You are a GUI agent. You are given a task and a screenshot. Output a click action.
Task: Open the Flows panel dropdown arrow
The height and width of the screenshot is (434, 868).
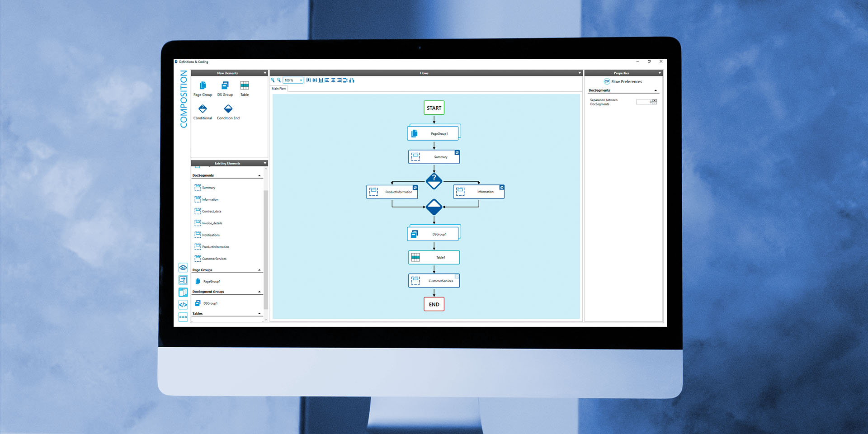[580, 73]
